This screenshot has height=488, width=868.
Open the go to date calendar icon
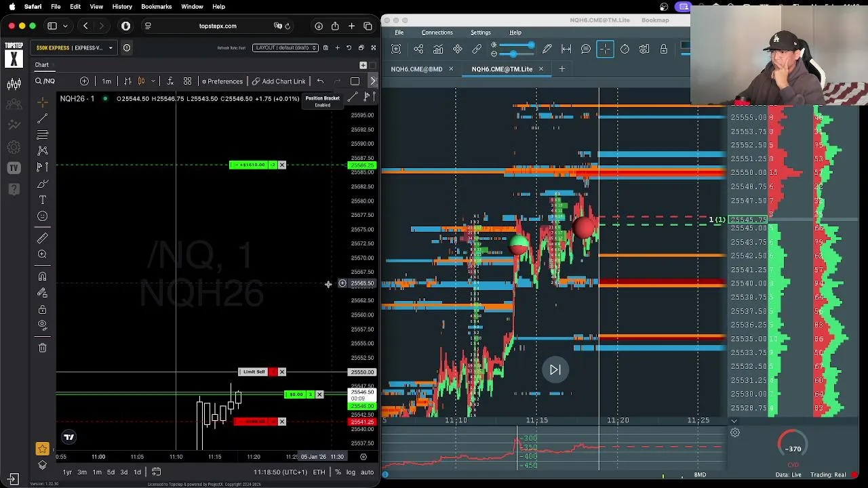pos(156,472)
